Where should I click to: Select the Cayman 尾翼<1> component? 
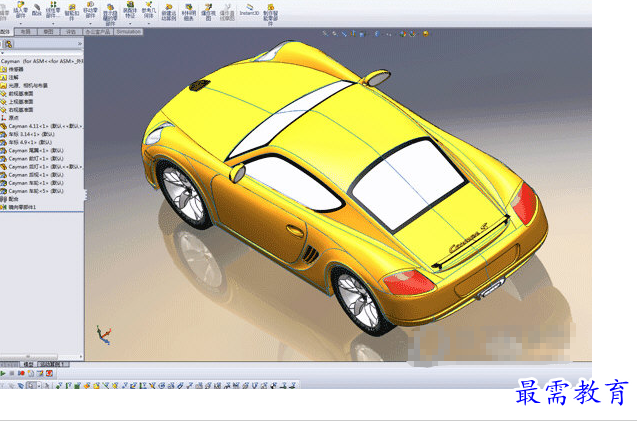pos(32,150)
